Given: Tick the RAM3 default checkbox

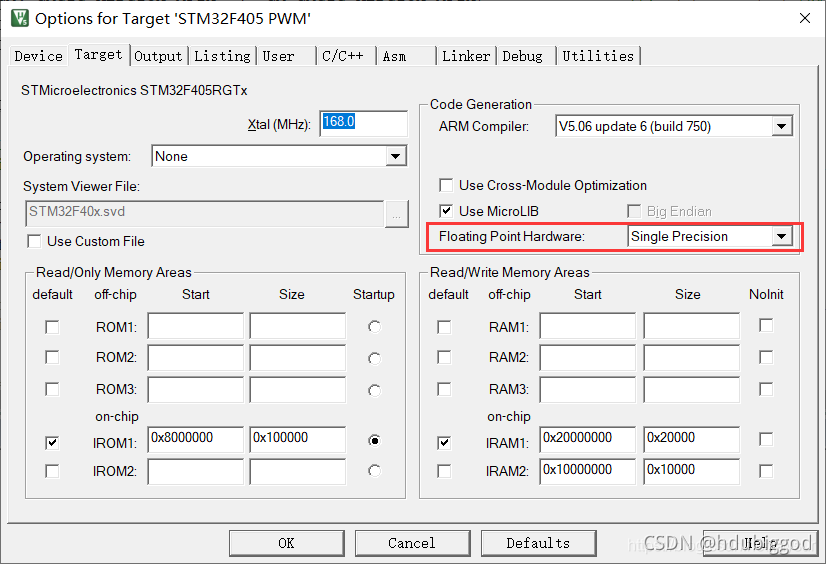Looking at the screenshot, I should (444, 389).
